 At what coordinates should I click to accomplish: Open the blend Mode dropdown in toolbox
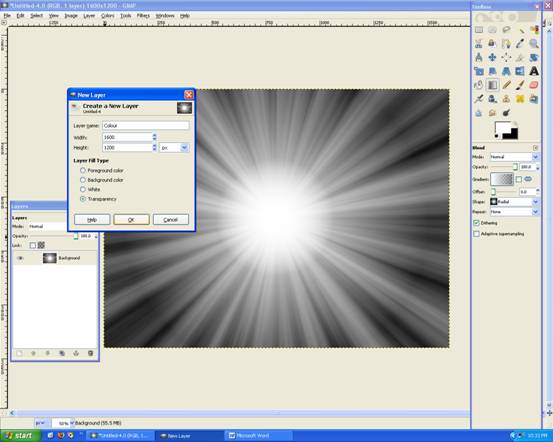515,157
